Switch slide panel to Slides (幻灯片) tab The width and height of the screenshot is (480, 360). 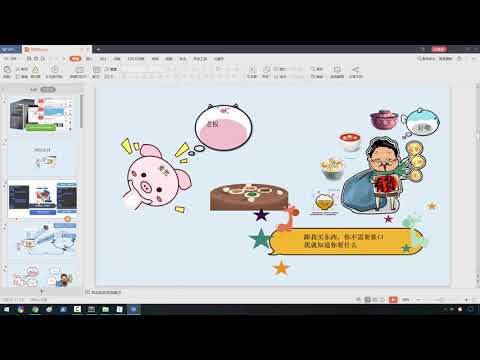(x=48, y=89)
